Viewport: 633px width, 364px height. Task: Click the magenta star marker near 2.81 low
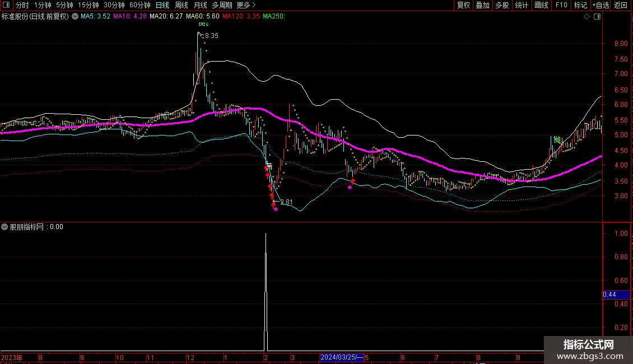(276, 209)
